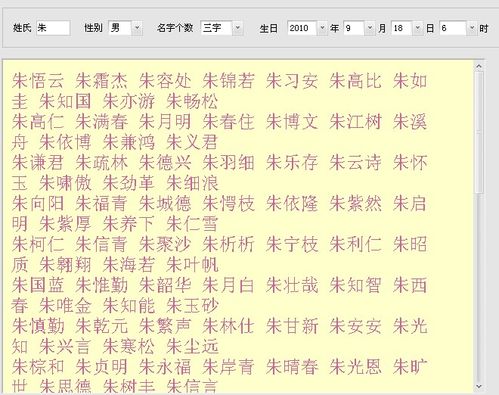The image size is (499, 395).
Task: Open the 名字个数 dropdown showing 三字
Action: point(237,28)
